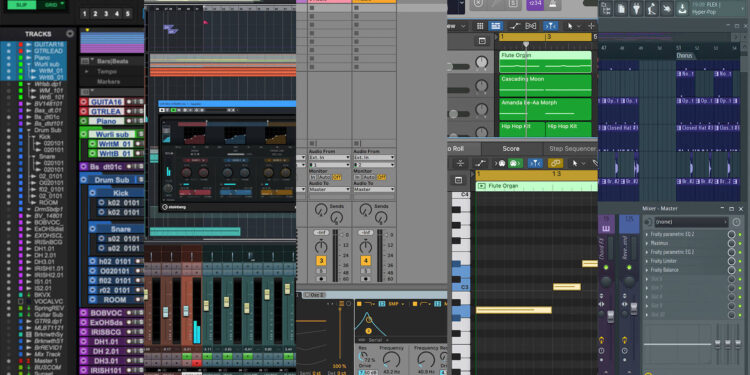This screenshot has width=750, height=375.
Task: Click top clip slot stop button pink track
Action: pos(312,8)
